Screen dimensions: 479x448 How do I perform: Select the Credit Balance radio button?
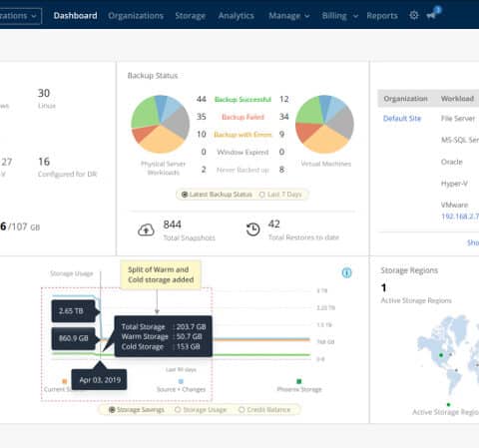tap(241, 410)
